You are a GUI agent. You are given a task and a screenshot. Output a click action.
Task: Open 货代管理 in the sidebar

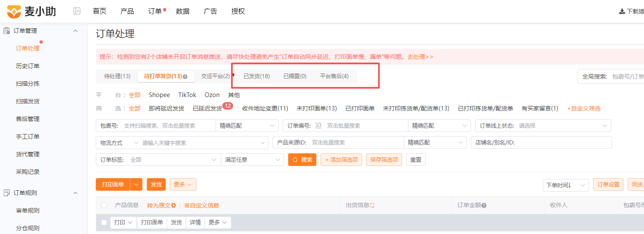[28, 154]
